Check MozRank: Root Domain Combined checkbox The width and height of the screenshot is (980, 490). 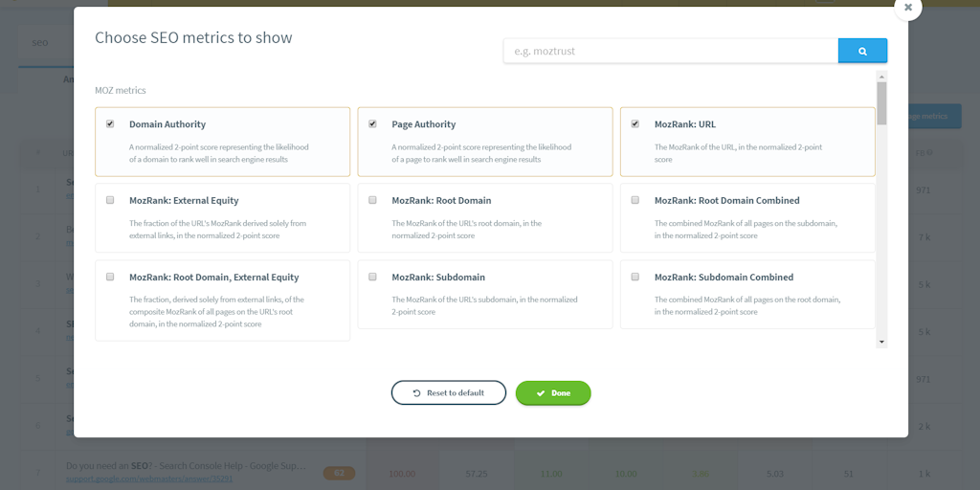point(635,200)
